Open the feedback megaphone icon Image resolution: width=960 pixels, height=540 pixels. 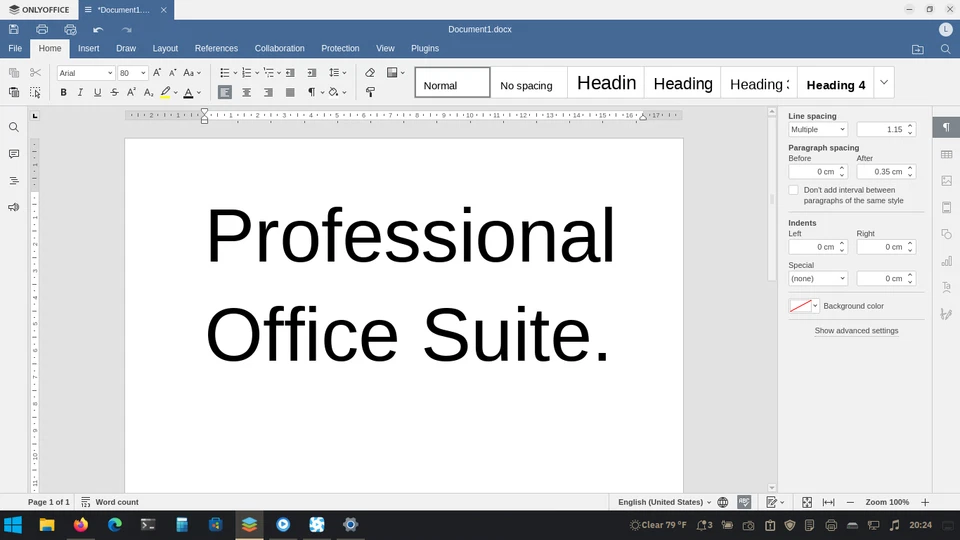pos(13,207)
